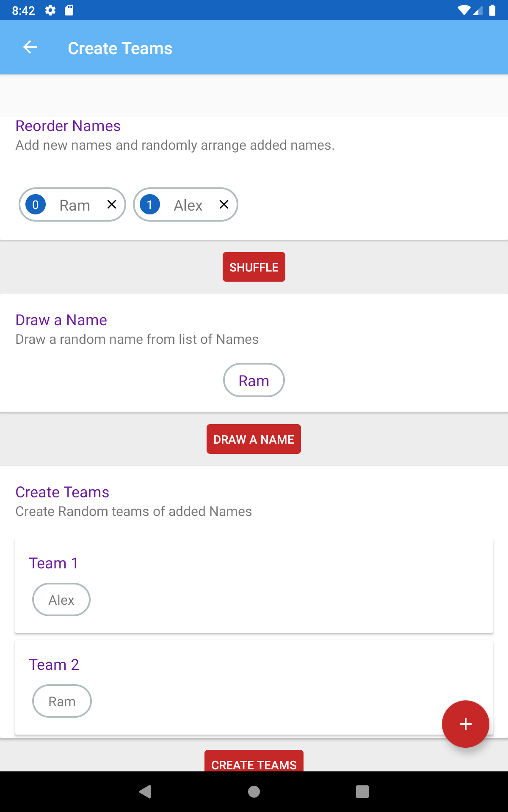Tap the Team 2 card heading
This screenshot has height=812, width=508.
tap(54, 665)
